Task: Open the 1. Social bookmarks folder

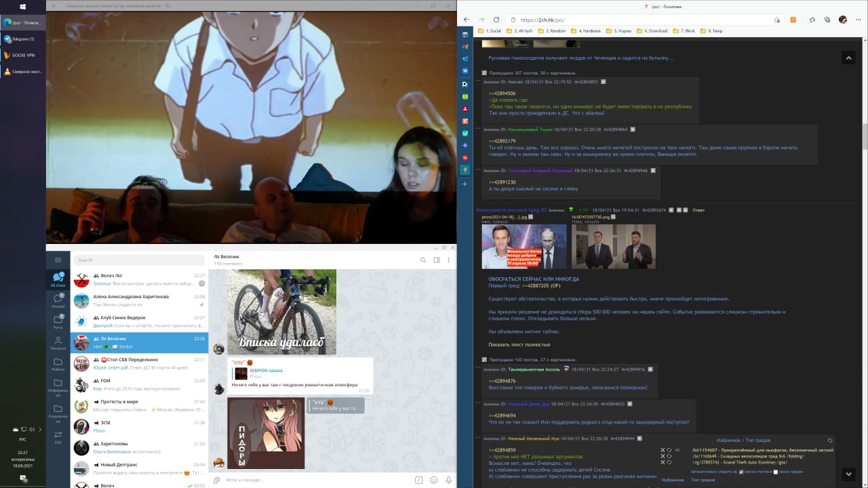Action: (x=489, y=30)
